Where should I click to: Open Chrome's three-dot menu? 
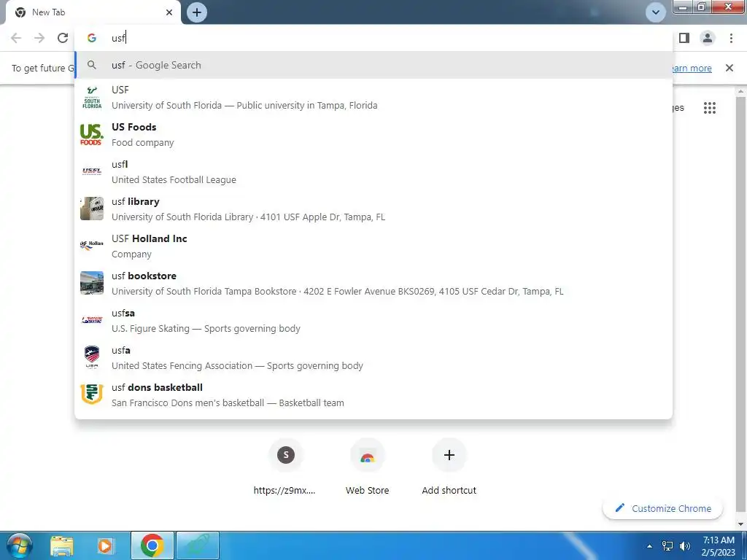(x=731, y=38)
